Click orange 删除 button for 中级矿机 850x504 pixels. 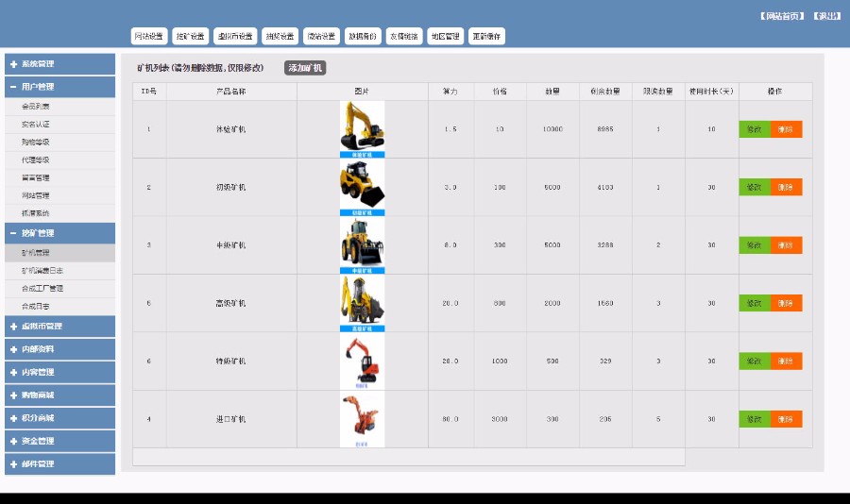[x=786, y=245]
